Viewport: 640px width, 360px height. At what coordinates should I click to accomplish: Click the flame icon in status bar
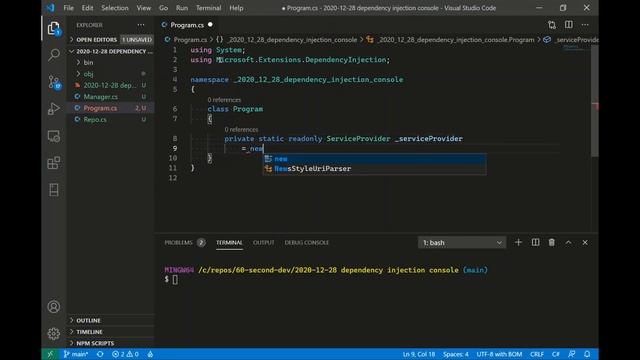pos(150,354)
